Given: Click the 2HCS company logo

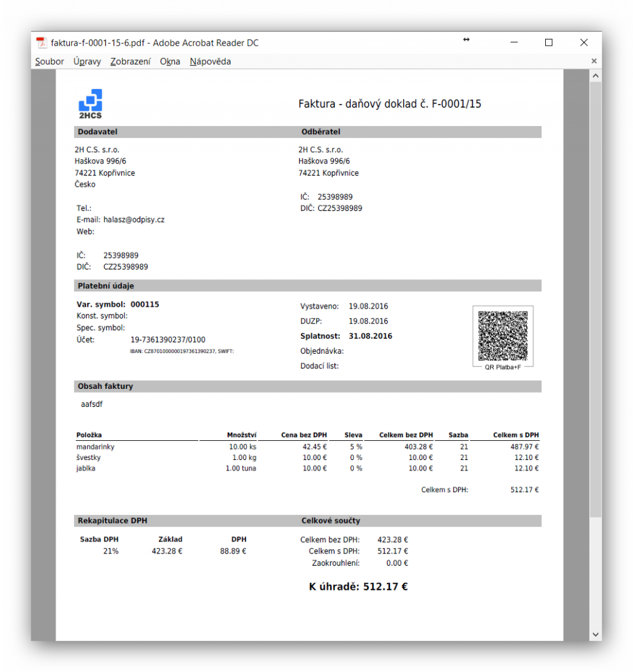Looking at the screenshot, I should pyautogui.click(x=90, y=103).
